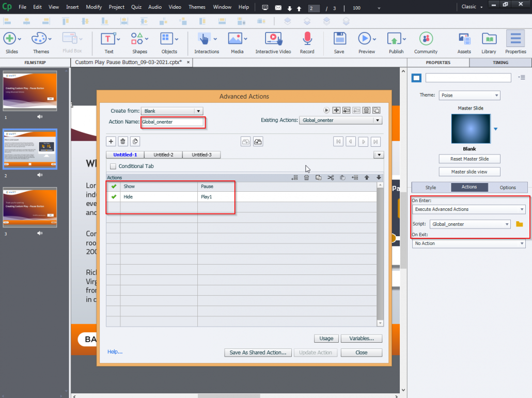Delete the Global_onenter action via trash icon
This screenshot has height=398, width=532.
[366, 110]
